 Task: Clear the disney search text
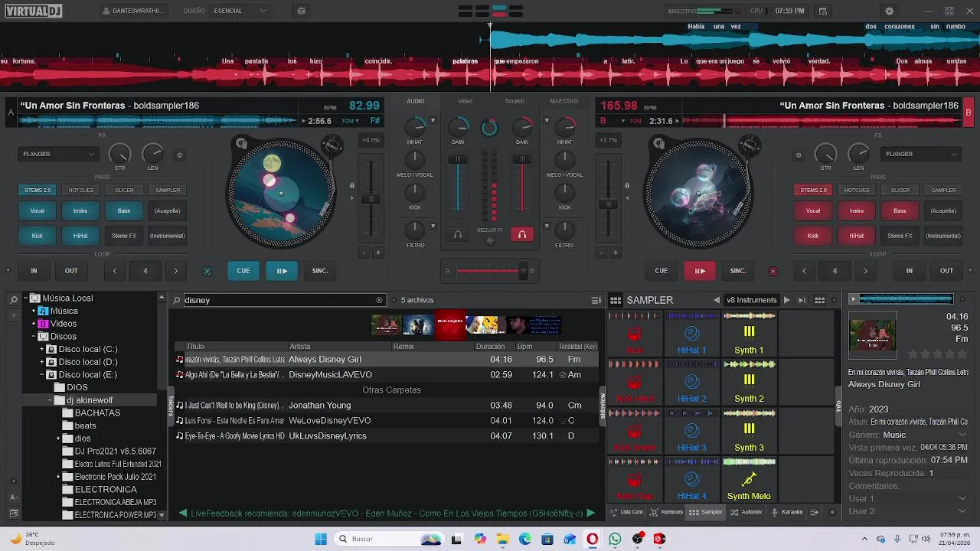click(379, 300)
